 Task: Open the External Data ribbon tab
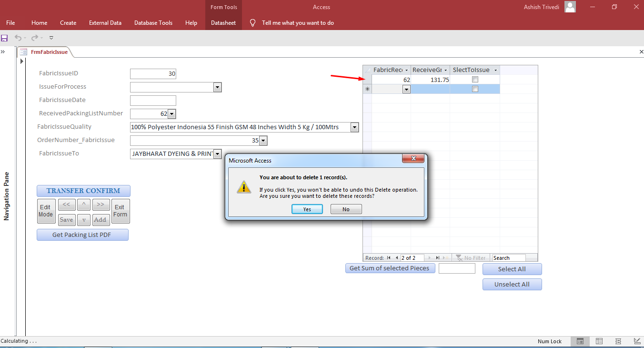[105, 22]
